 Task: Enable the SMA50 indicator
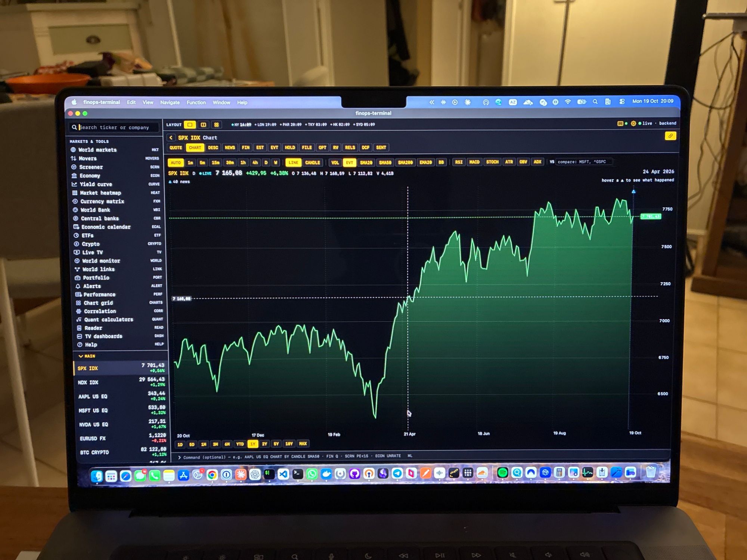[385, 162]
